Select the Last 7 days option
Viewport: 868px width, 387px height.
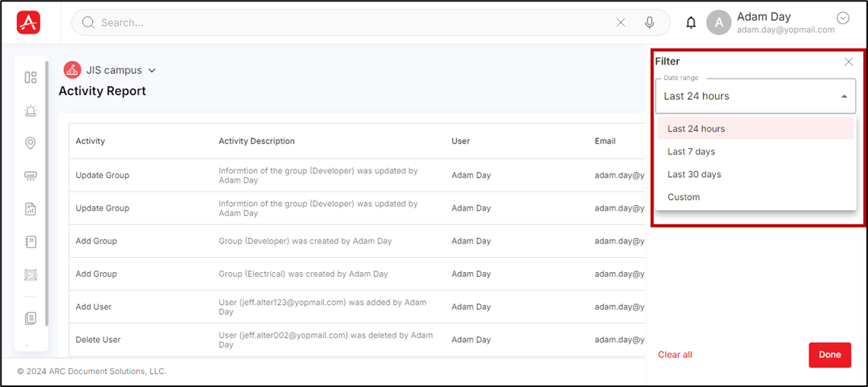[691, 151]
